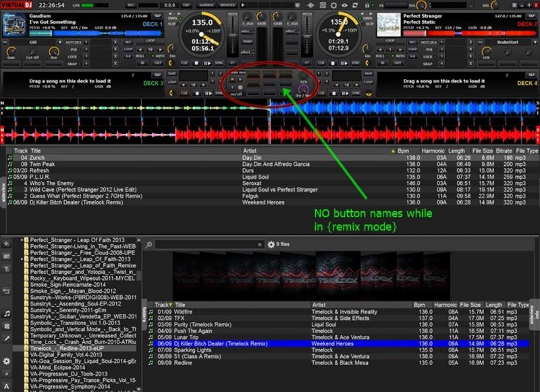Click Deck 1 GAIN mixer knob
Viewport: 540px width, 392px height.
pyautogui.click(x=261, y=16)
